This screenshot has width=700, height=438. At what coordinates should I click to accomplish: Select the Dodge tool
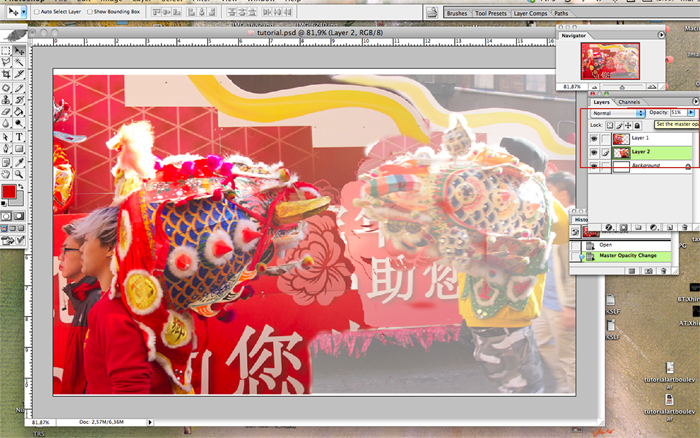19,123
